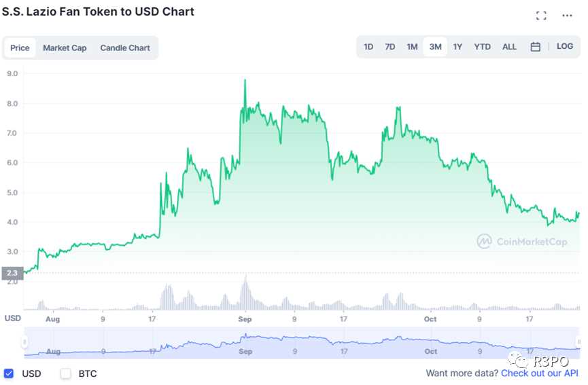
Task: Toggle the USD checkbox
Action: click(x=9, y=373)
